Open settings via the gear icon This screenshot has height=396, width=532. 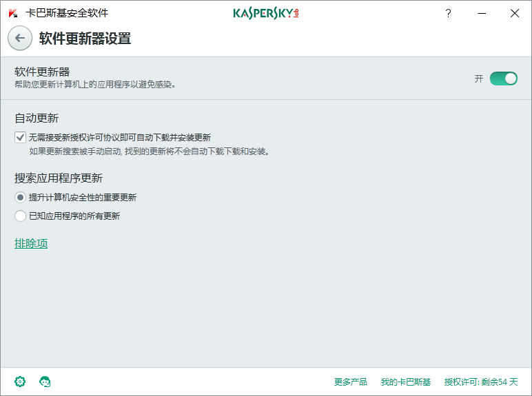(x=20, y=382)
